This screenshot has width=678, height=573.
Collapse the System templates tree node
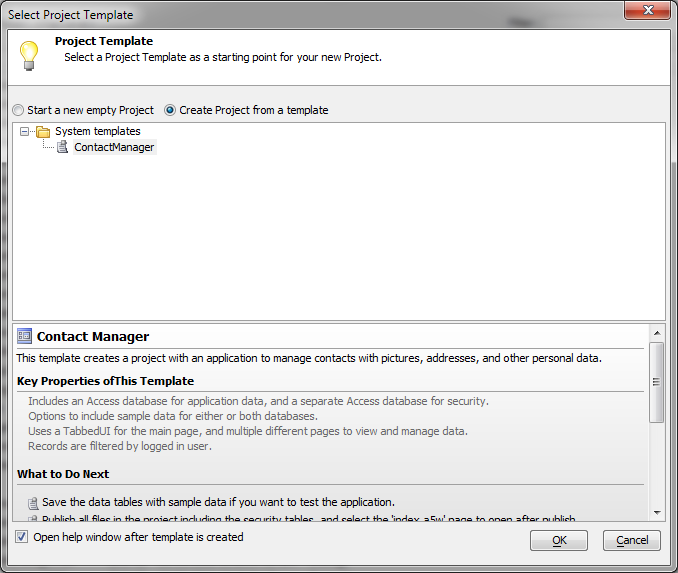pos(24,131)
